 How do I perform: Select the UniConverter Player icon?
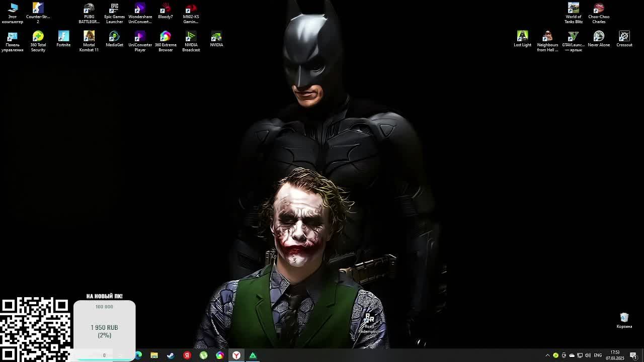pyautogui.click(x=140, y=41)
